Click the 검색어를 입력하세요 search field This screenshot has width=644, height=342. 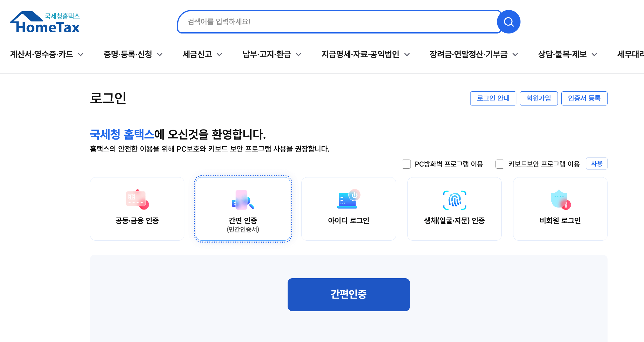tap(338, 22)
